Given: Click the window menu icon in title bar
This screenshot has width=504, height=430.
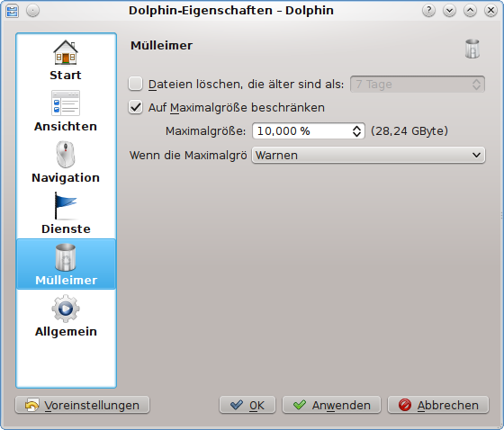Looking at the screenshot, I should (x=13, y=11).
